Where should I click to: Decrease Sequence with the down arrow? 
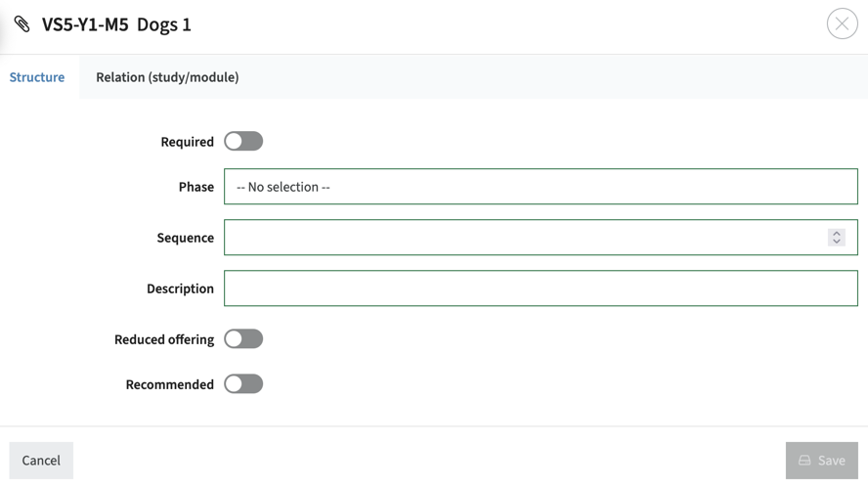click(837, 242)
